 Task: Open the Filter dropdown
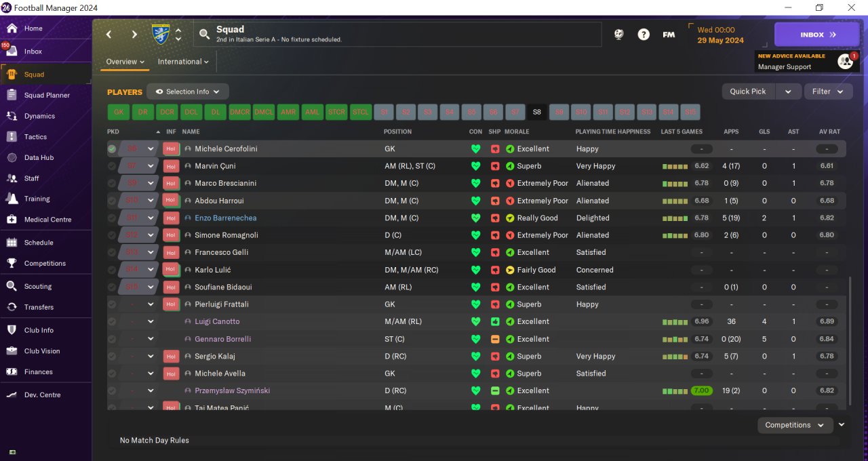click(x=828, y=92)
